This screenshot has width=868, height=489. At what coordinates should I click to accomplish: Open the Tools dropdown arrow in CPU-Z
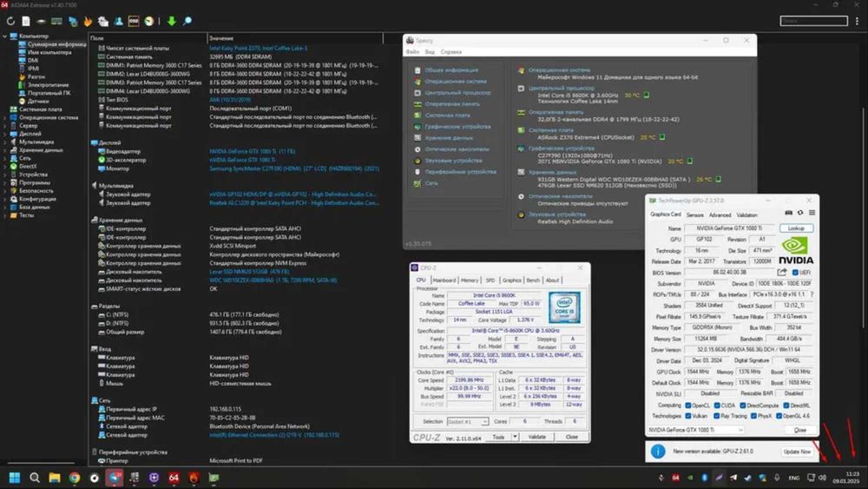click(515, 436)
